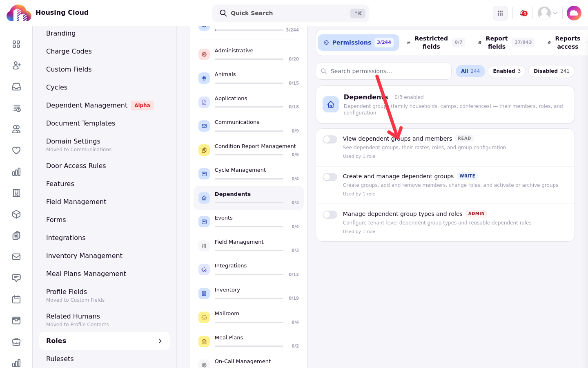588x368 pixels.
Task: Click the cloud icon in top-right corner
Action: [x=574, y=13]
